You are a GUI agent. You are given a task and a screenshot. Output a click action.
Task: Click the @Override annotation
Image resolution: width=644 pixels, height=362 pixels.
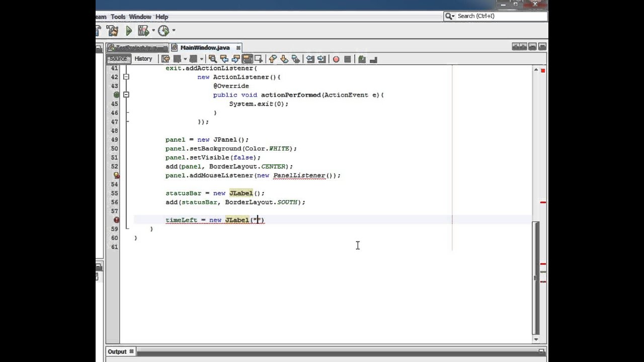[231, 86]
